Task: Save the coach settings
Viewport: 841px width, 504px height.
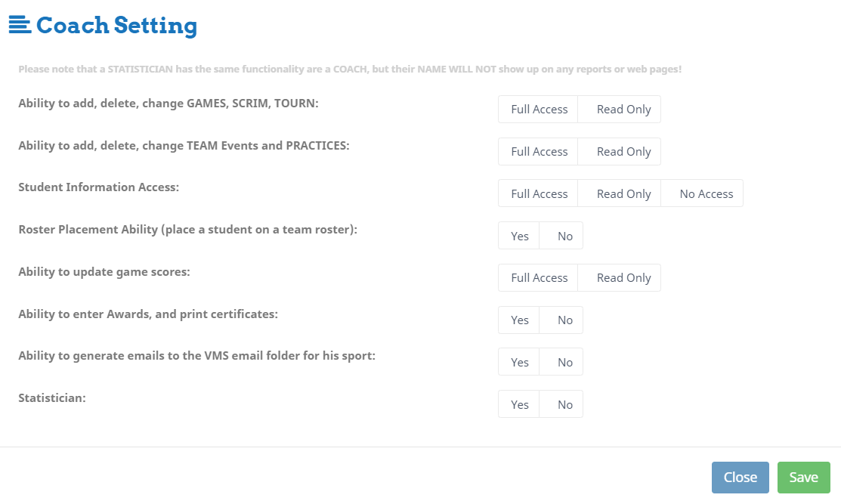Action: click(x=803, y=478)
